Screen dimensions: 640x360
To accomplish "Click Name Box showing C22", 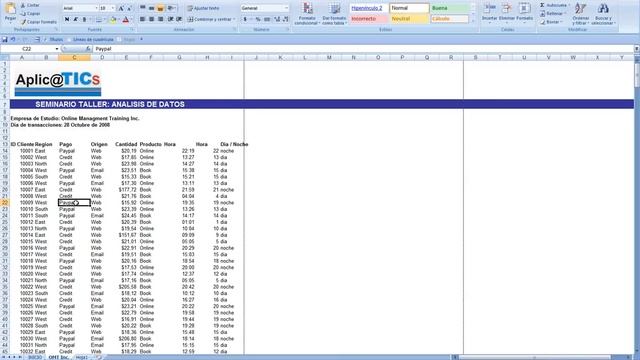I will (x=27, y=49).
